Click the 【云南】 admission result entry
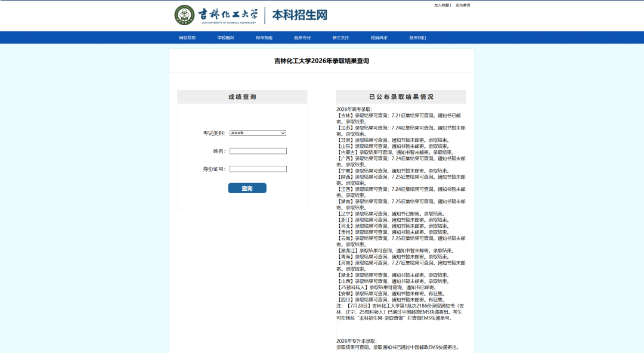Image resolution: width=644 pixels, height=353 pixels. (401, 241)
